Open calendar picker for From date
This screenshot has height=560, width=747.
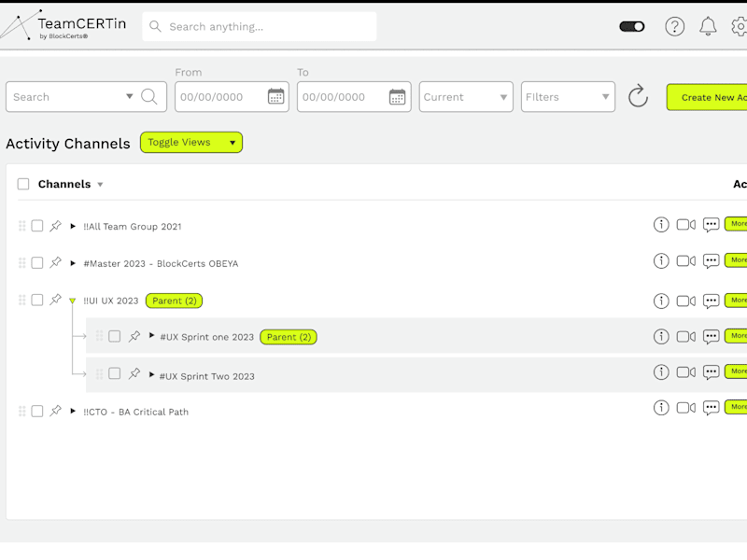(x=275, y=97)
